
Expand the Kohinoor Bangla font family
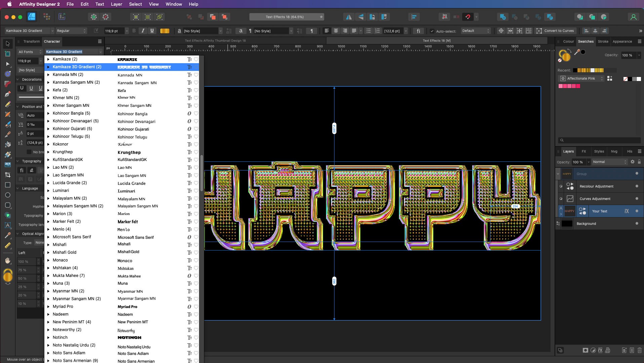[x=48, y=113]
